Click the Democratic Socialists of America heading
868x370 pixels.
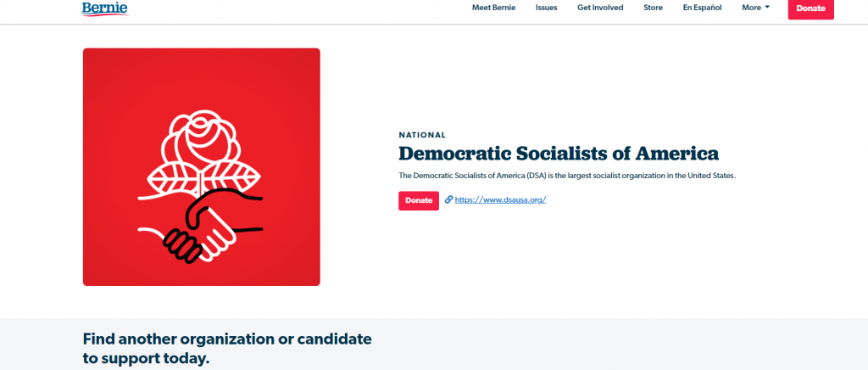[x=559, y=154]
